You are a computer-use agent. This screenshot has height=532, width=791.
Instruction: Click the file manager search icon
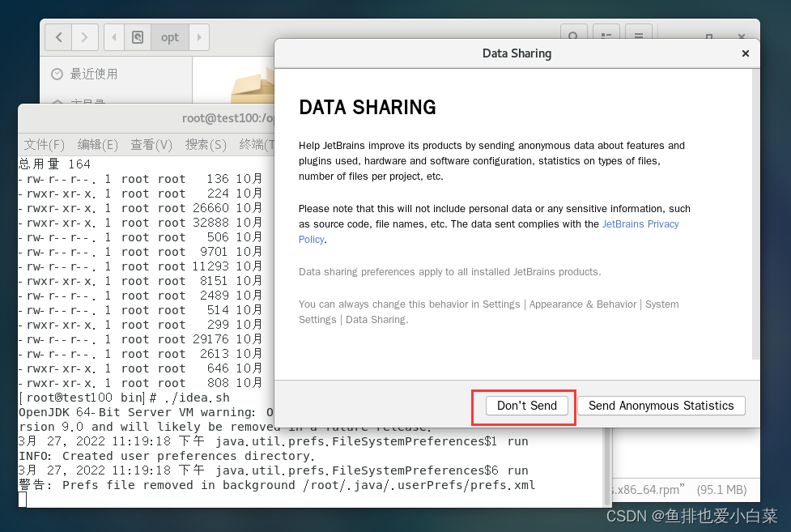573,33
